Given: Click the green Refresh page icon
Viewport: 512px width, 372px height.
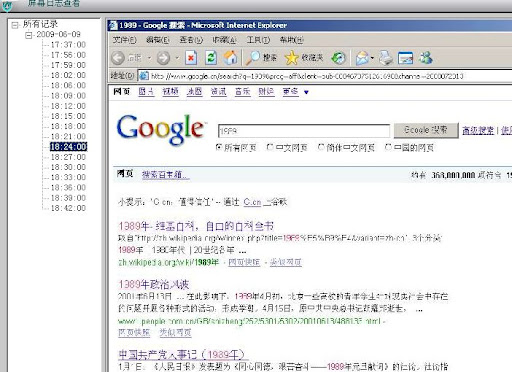Looking at the screenshot, I should [211, 58].
